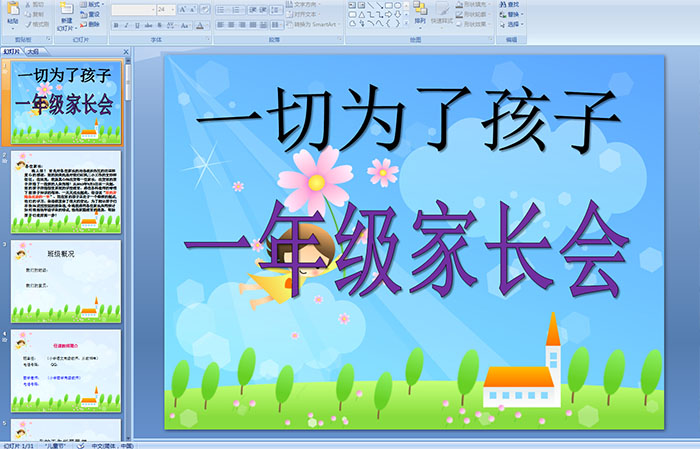Screen dimensions: 700x449
Task: Select the Arrow line shape
Action: pos(379,5)
